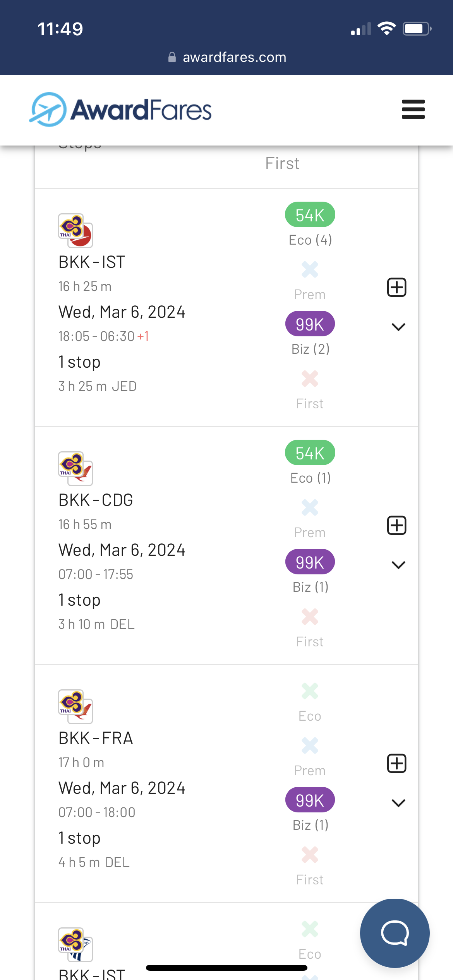Screen dimensions: 453x980
Task: Choose 99K Biz fare for BKK-CDG
Action: 310,562
